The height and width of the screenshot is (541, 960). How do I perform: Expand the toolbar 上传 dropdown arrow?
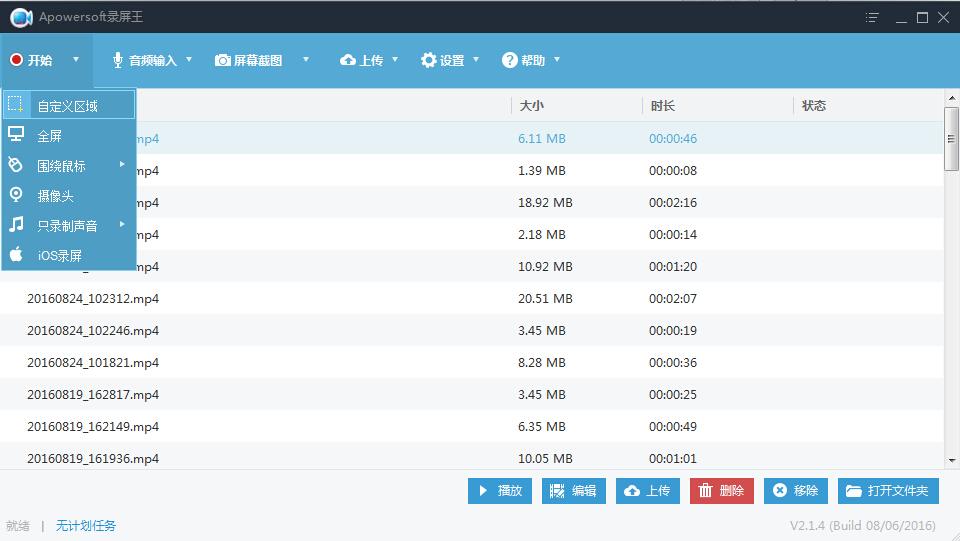[395, 59]
